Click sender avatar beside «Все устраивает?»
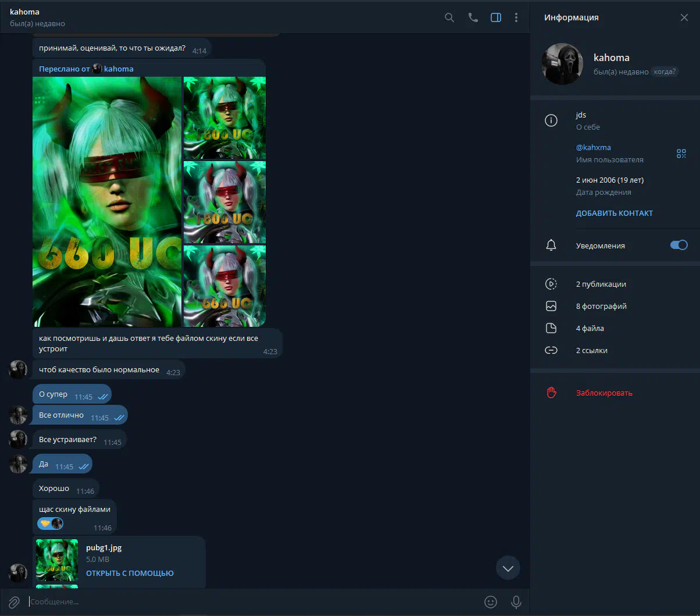The image size is (700, 616). (18, 439)
